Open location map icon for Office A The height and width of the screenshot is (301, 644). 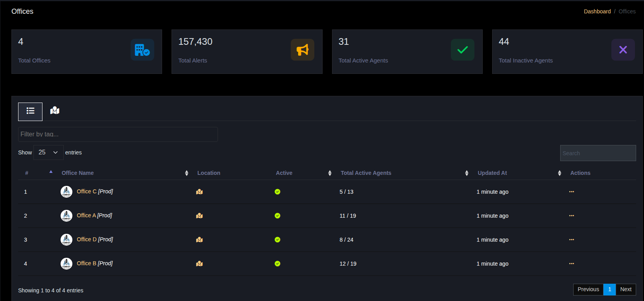(199, 216)
